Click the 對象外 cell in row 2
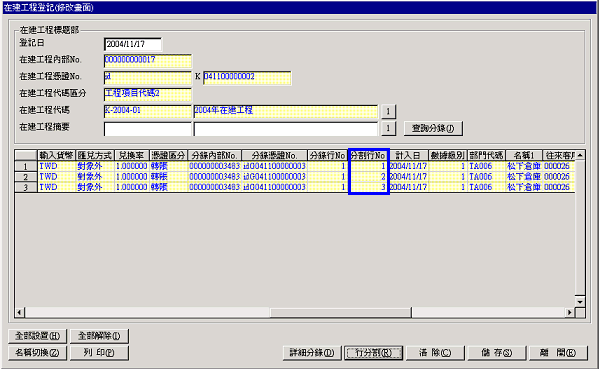This screenshot has height=371, width=600. pos(95,177)
